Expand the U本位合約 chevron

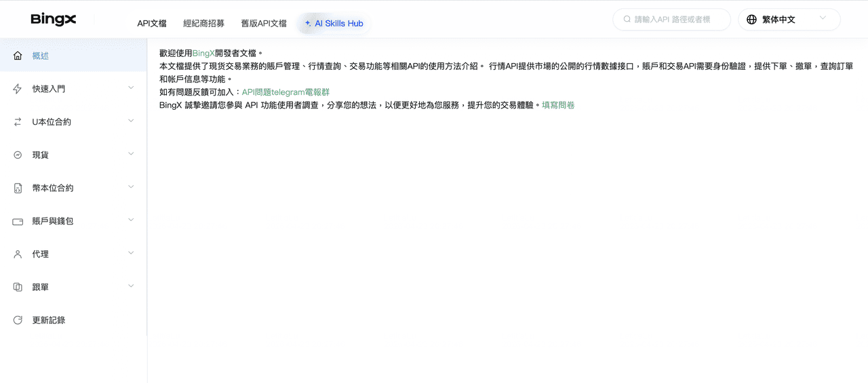(131, 121)
